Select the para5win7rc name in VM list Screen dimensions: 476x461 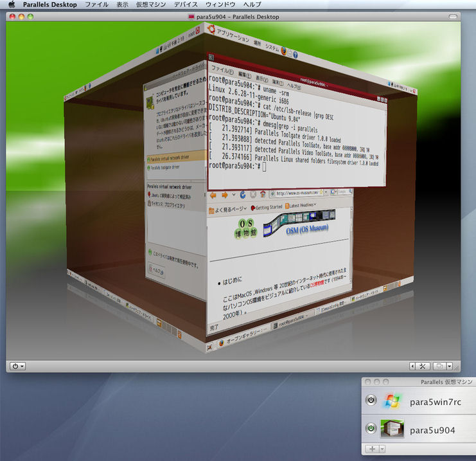pos(436,402)
